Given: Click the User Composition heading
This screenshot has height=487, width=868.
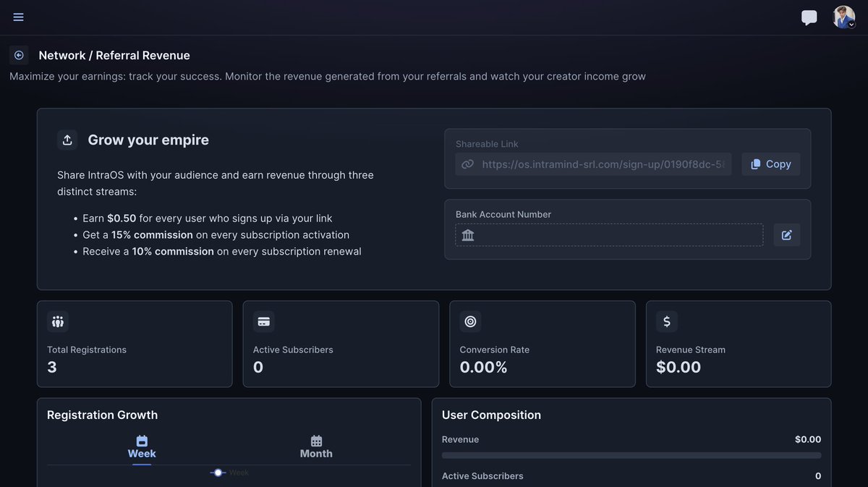Looking at the screenshot, I should click(491, 415).
